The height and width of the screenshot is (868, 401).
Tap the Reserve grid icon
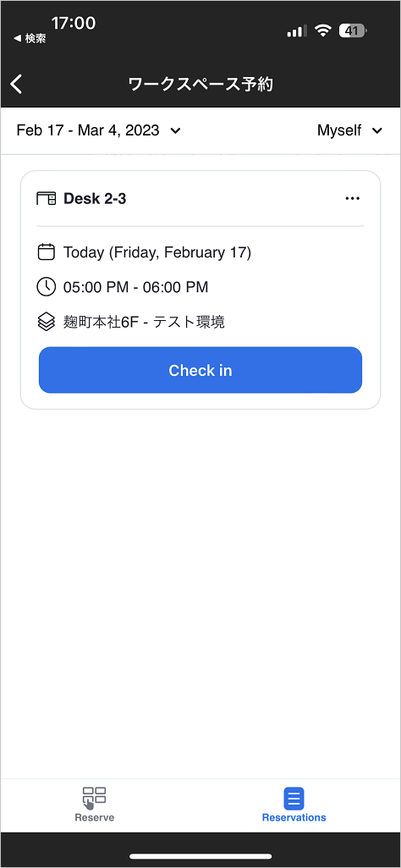tap(95, 798)
